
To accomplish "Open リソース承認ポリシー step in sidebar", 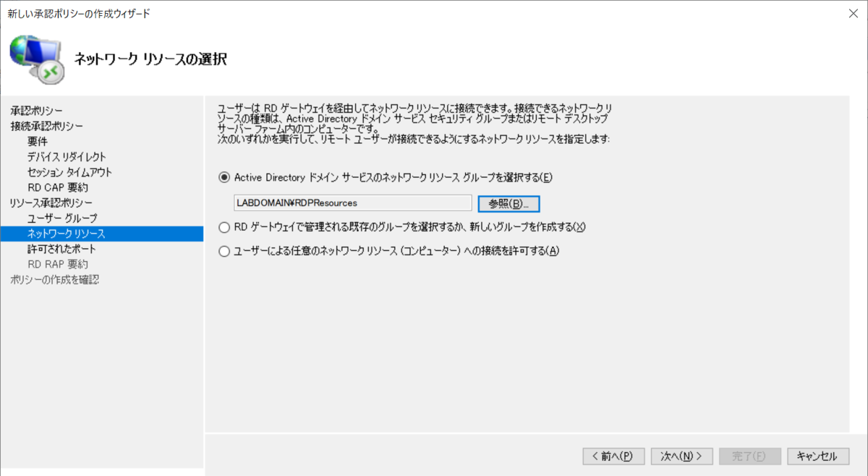I will pyautogui.click(x=51, y=203).
